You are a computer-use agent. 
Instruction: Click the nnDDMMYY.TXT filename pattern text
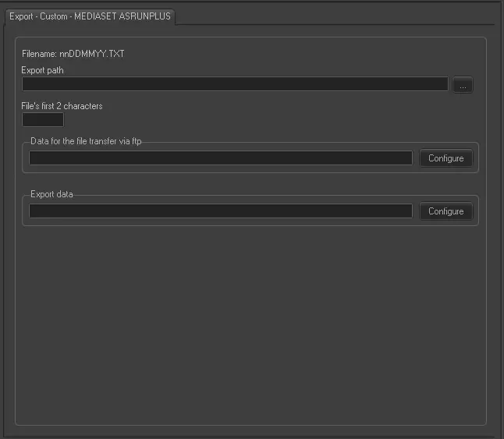(x=91, y=55)
